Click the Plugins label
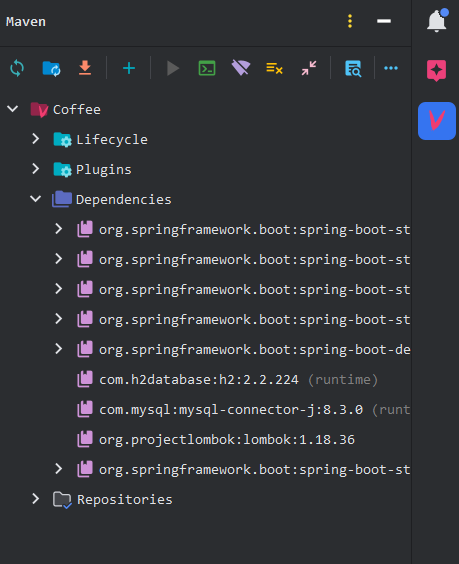The width and height of the screenshot is (459, 564). [104, 169]
